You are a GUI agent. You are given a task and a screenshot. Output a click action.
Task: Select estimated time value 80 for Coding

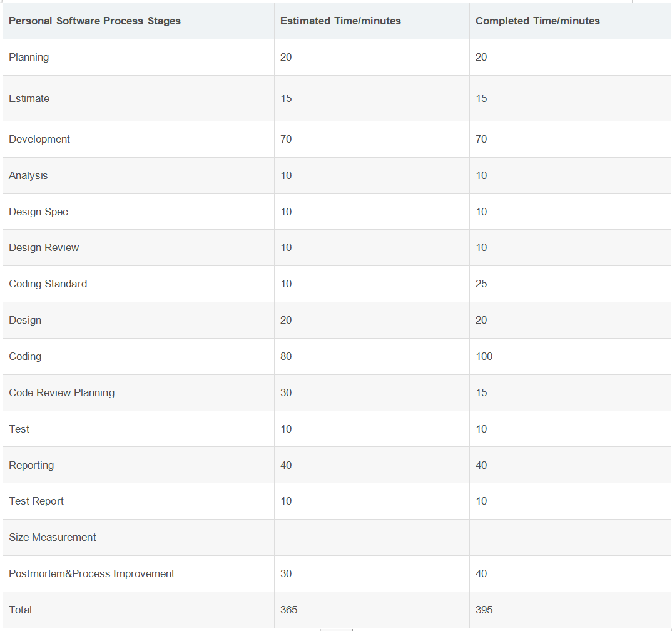pyautogui.click(x=286, y=357)
